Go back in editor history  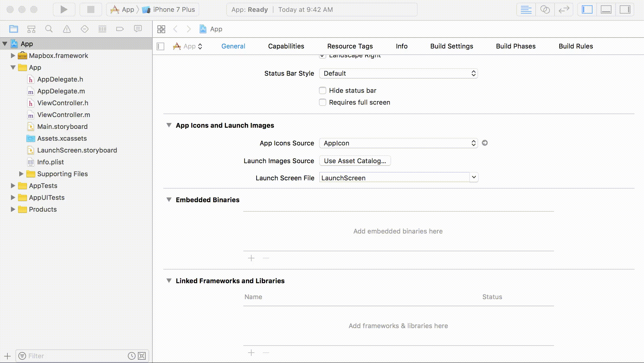pyautogui.click(x=175, y=29)
